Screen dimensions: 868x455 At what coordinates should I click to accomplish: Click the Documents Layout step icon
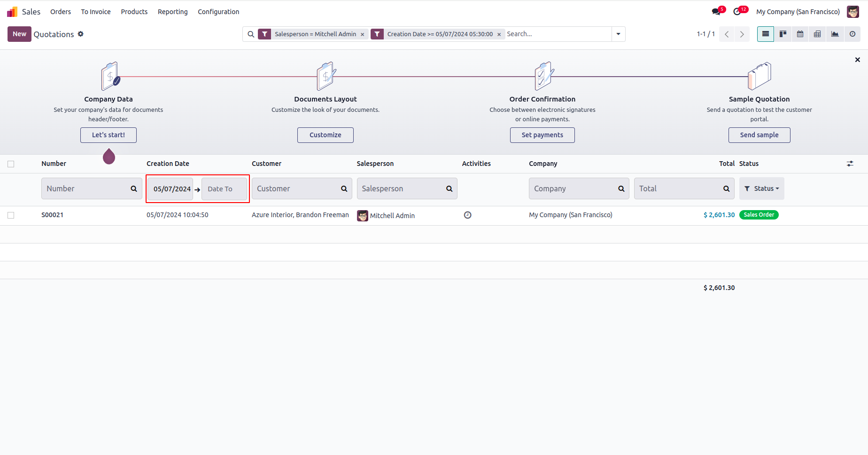coord(326,76)
